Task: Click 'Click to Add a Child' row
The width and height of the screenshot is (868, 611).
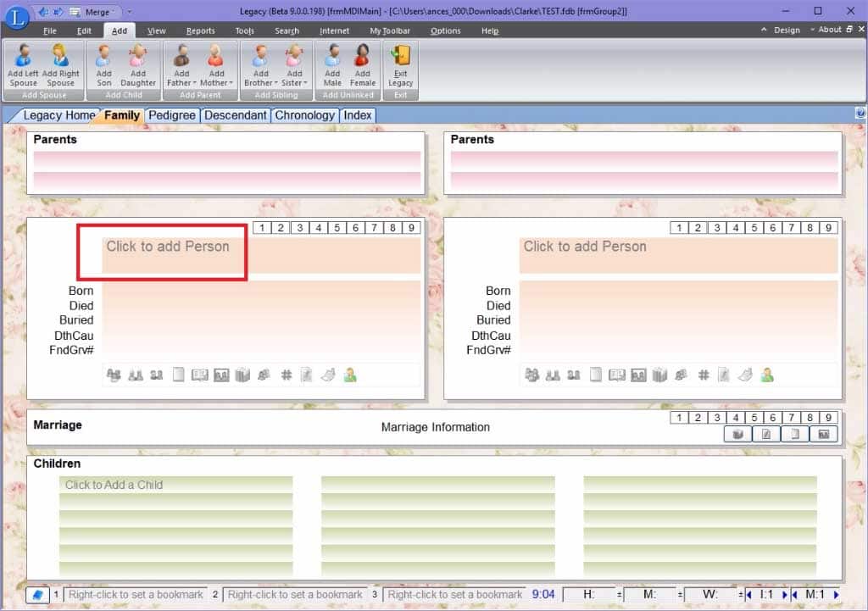Action: [x=176, y=485]
